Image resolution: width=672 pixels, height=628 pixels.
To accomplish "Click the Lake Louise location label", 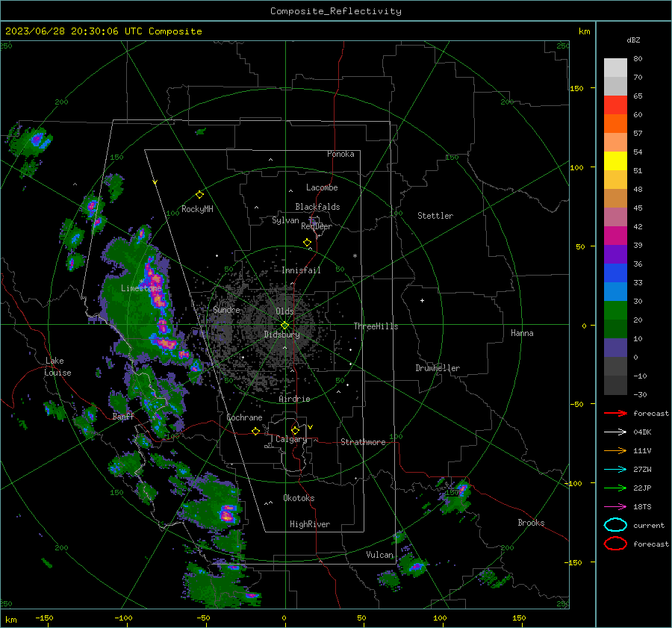I will 57,367.
